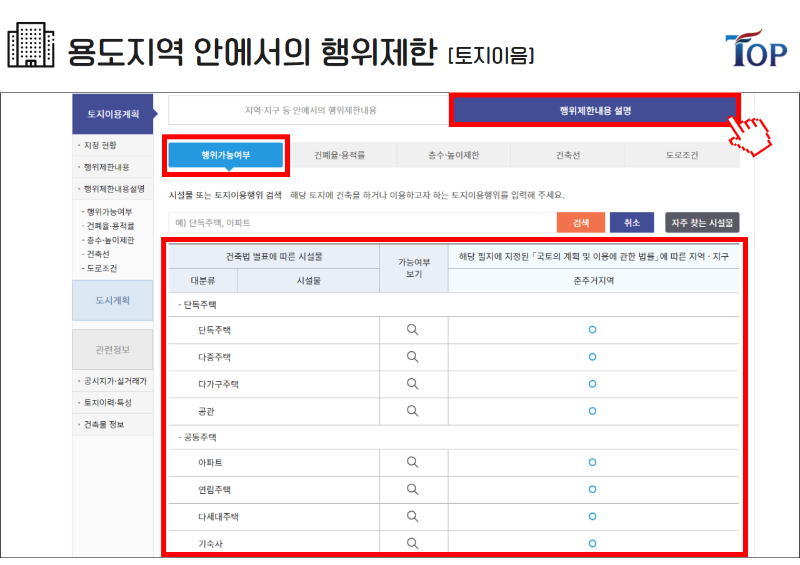Click the blue circle mark for 연립주택
This screenshot has width=800, height=565.
(x=592, y=489)
